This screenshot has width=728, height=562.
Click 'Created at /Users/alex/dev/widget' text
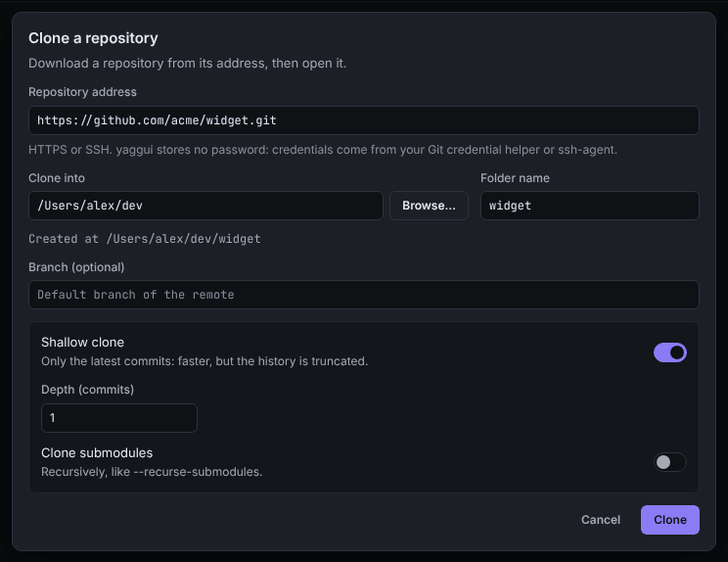pyautogui.click(x=145, y=239)
